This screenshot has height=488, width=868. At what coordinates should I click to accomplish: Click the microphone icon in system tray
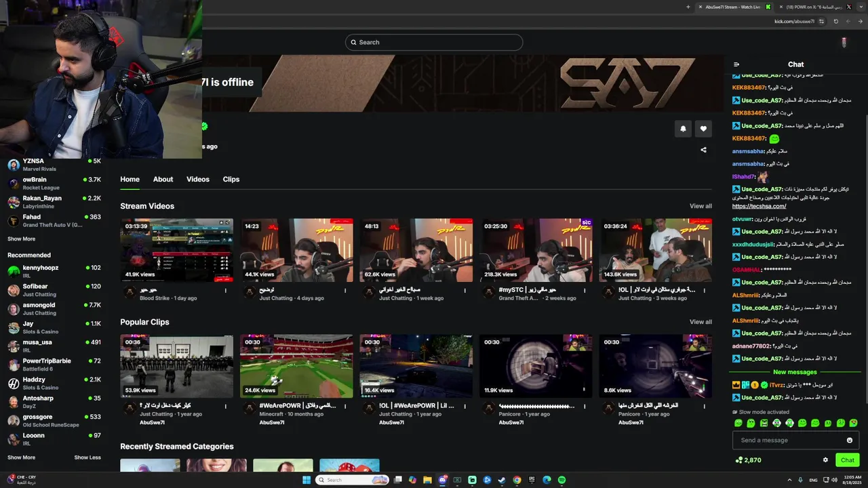pos(800,480)
